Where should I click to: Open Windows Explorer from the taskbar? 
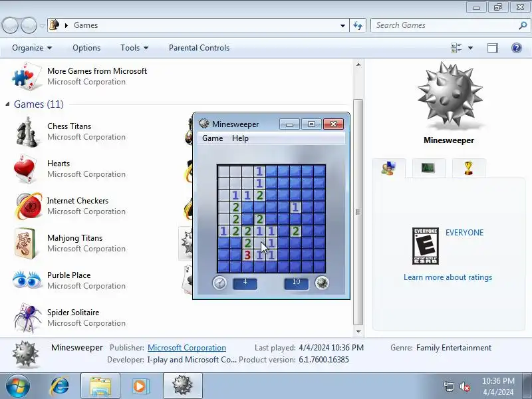(100, 386)
